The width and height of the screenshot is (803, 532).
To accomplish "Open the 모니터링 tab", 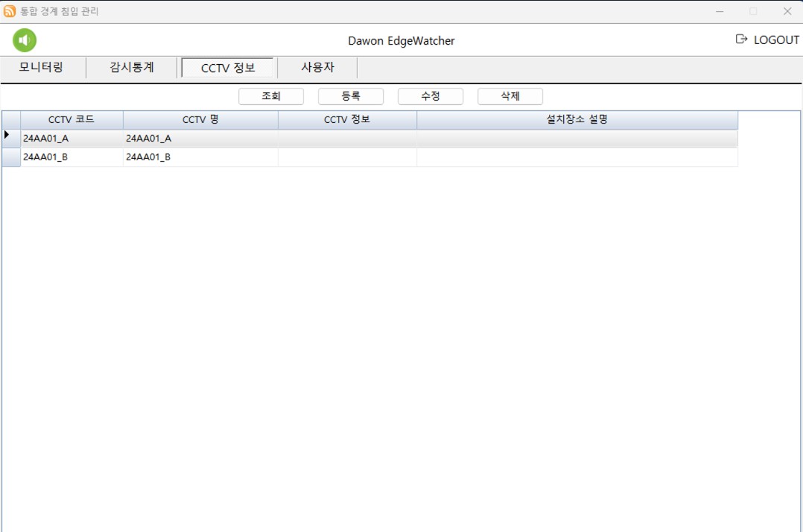I will tap(42, 68).
